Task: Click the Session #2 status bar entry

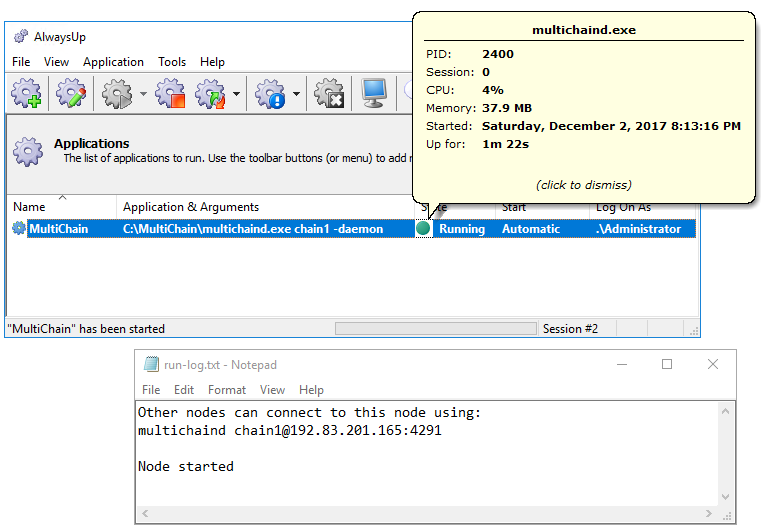Action: [570, 329]
